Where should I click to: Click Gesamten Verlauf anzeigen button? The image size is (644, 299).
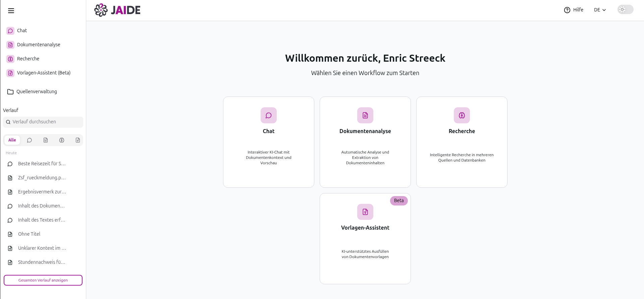43,280
